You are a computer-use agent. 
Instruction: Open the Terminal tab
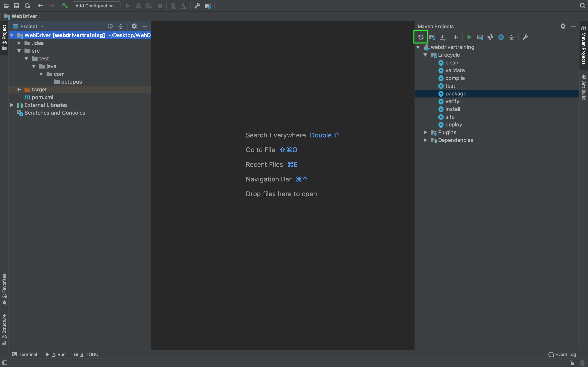click(x=24, y=354)
